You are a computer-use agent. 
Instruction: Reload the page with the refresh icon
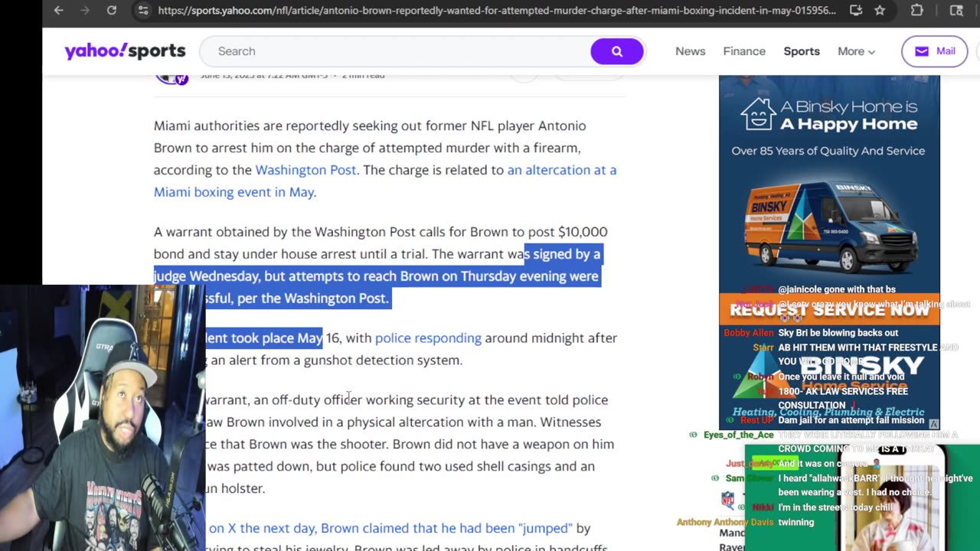click(x=112, y=10)
